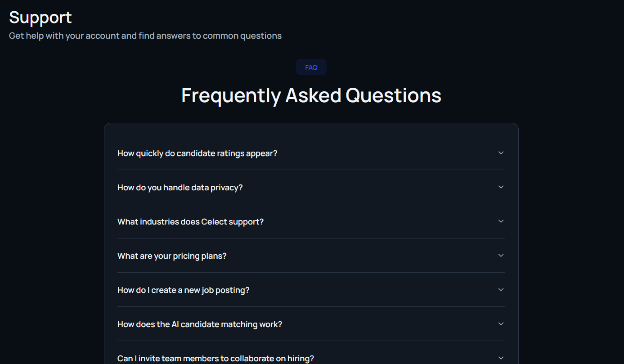Open the "What are your pricing plans?" question

pos(172,256)
